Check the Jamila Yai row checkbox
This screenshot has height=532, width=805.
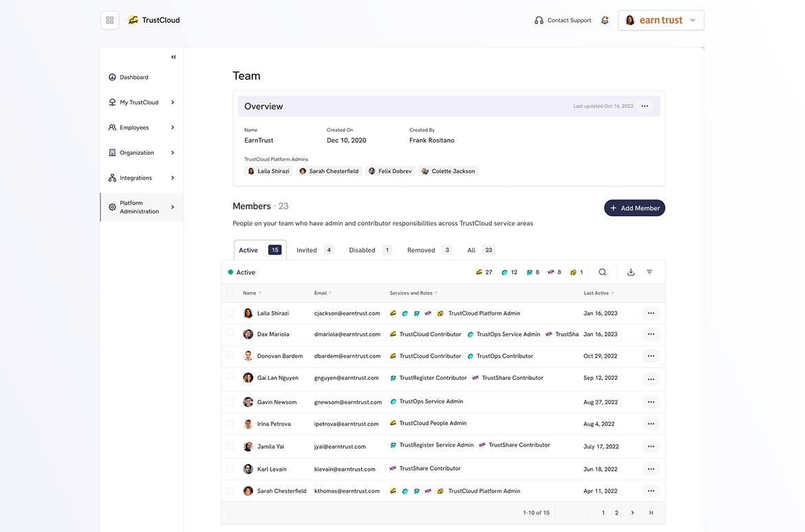tap(230, 447)
